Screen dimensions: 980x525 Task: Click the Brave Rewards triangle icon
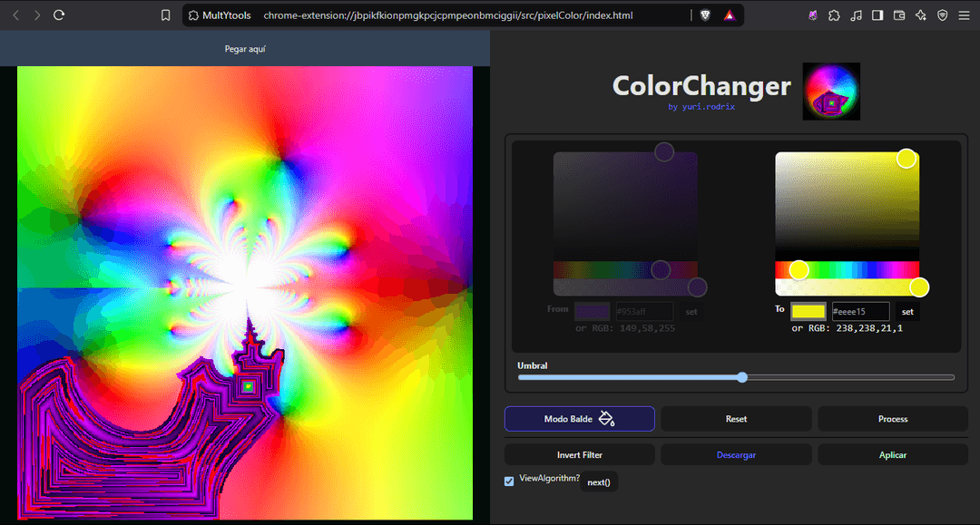729,15
